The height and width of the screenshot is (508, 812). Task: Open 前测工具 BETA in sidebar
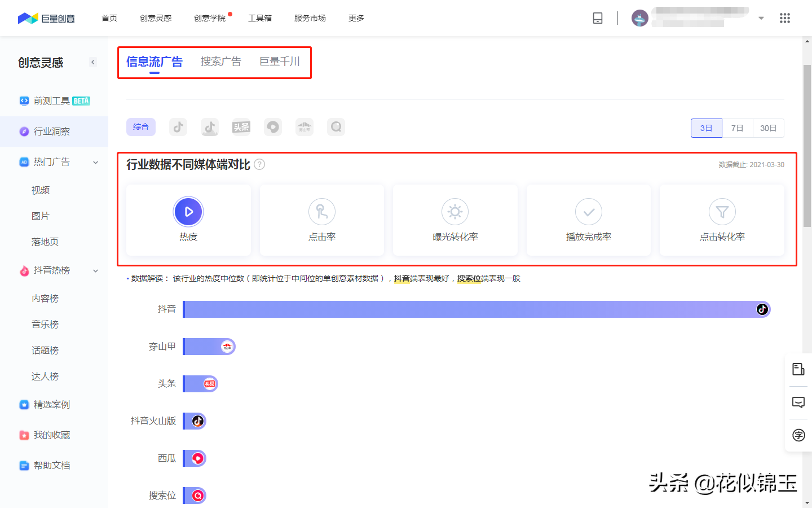point(54,101)
